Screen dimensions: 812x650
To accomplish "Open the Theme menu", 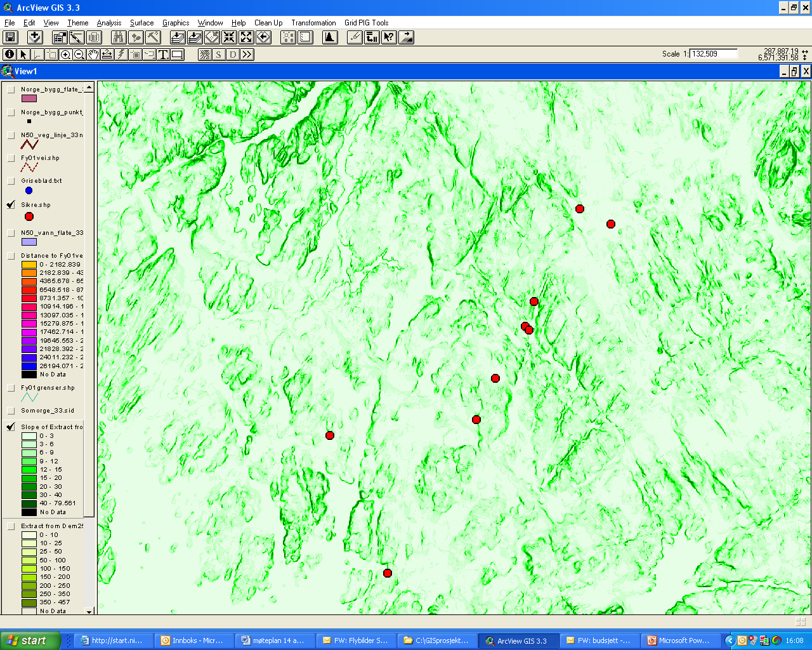I will coord(78,23).
